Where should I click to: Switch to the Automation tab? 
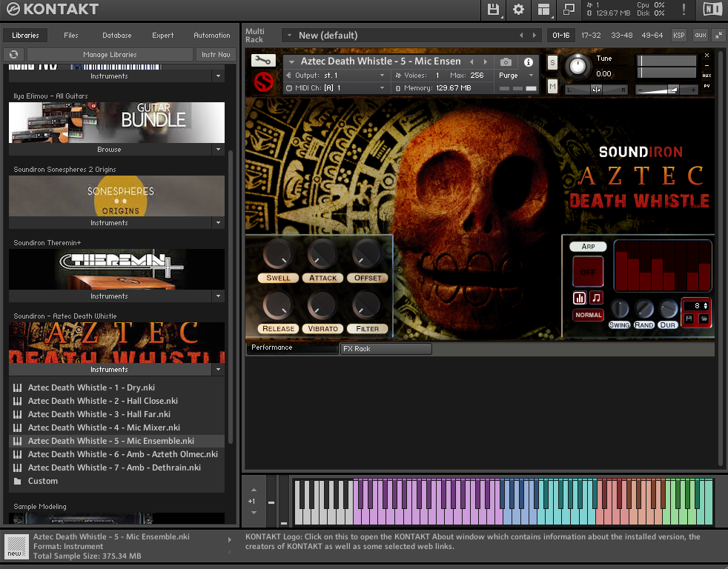click(212, 36)
